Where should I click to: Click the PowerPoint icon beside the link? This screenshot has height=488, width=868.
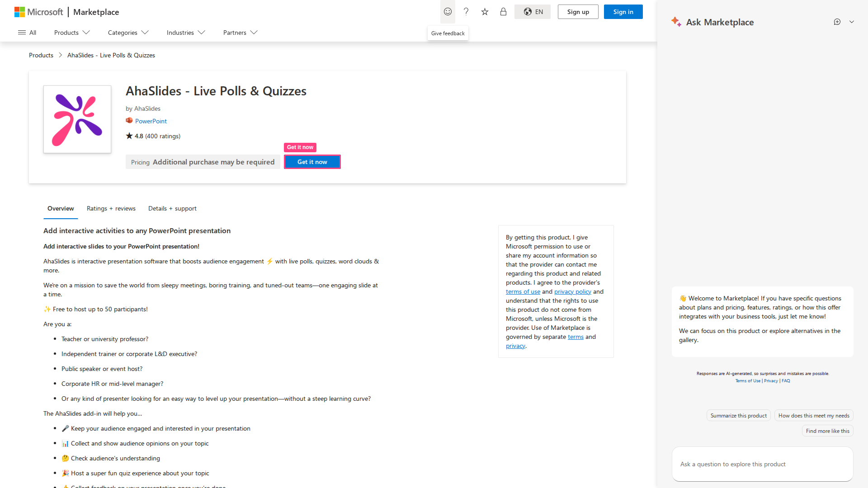click(x=129, y=121)
